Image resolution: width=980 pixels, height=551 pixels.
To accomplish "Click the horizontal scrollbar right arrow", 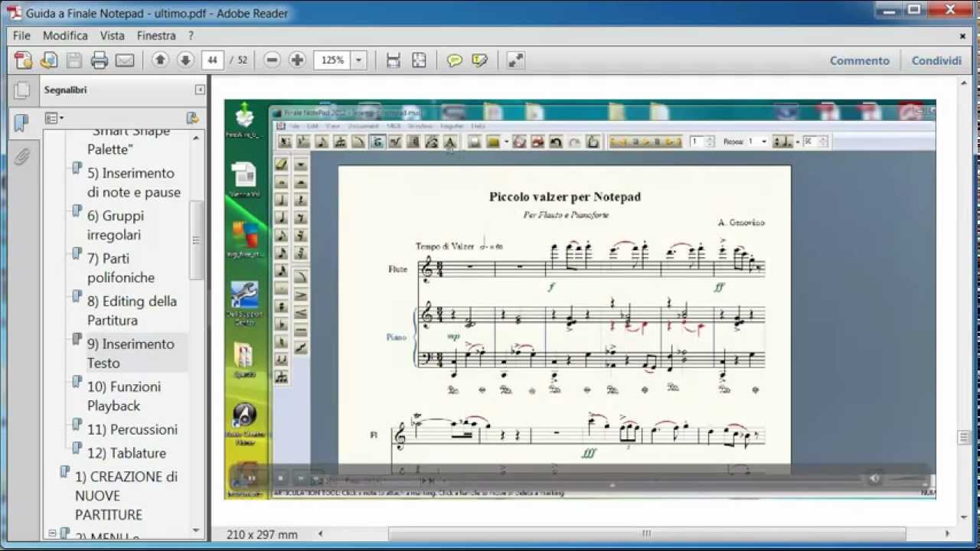I will tap(947, 533).
